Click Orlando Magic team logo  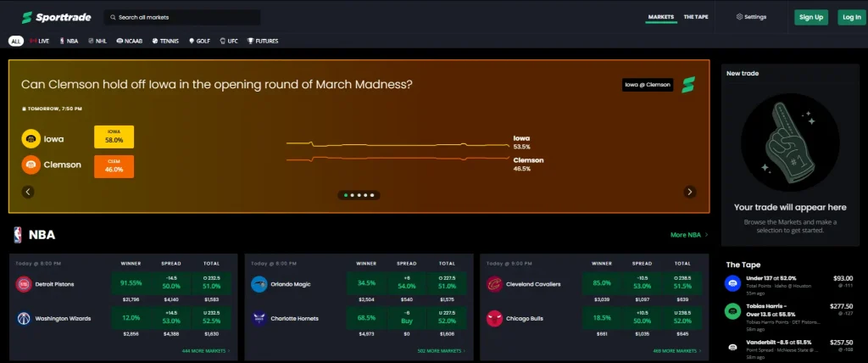[259, 284]
